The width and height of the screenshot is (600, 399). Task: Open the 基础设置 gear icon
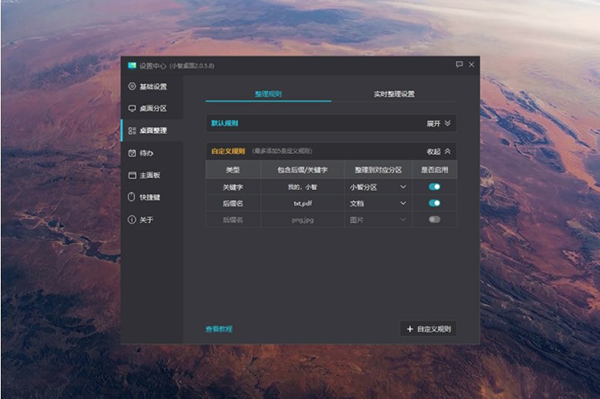point(132,86)
